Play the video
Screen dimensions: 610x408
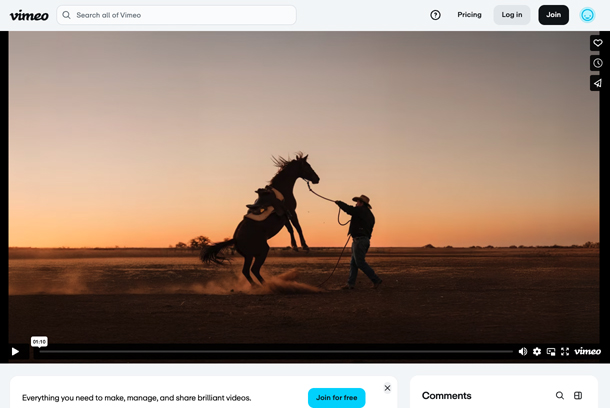tap(15, 352)
